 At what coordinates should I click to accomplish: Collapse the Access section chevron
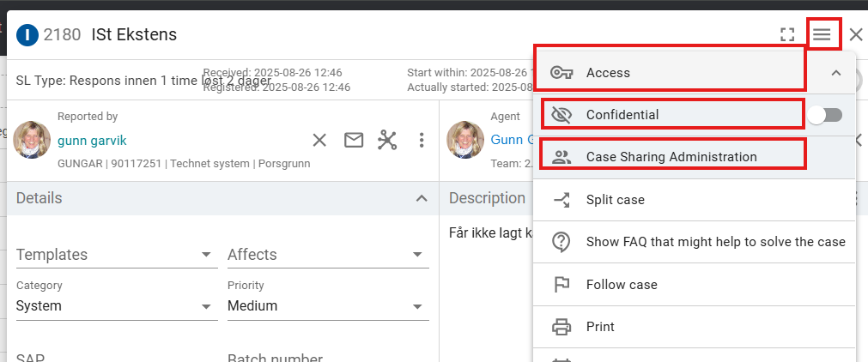pos(836,73)
